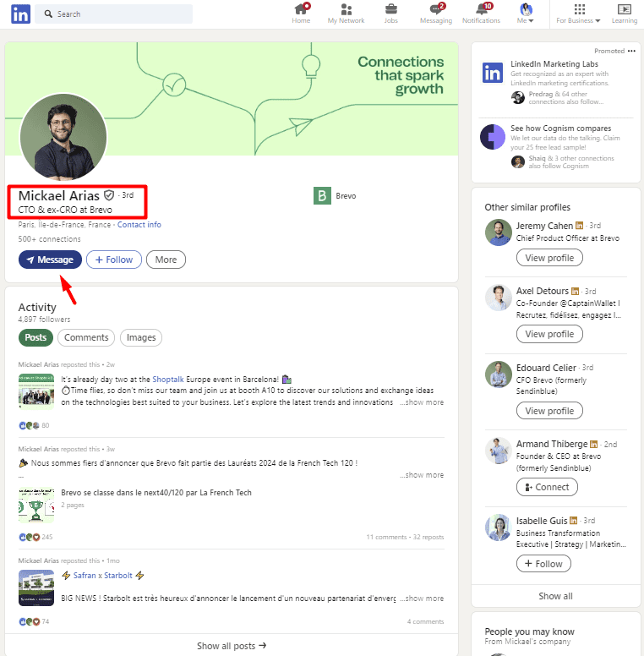Open the LinkedIn Marketing Labs ad logo
The image size is (644, 656).
(x=492, y=73)
